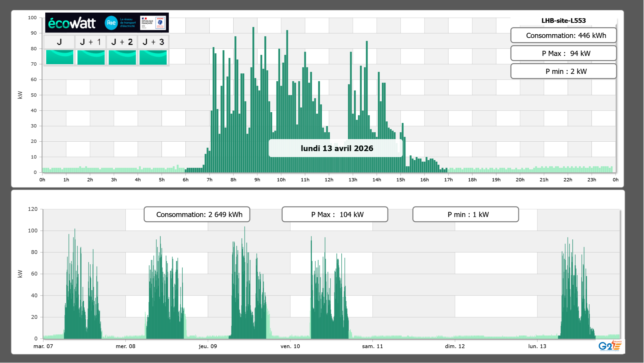Click the green signal icon under J + 3

coord(153,57)
